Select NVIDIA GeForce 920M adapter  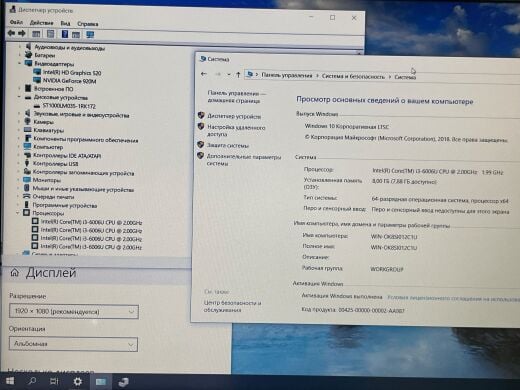pyautogui.click(x=69, y=81)
